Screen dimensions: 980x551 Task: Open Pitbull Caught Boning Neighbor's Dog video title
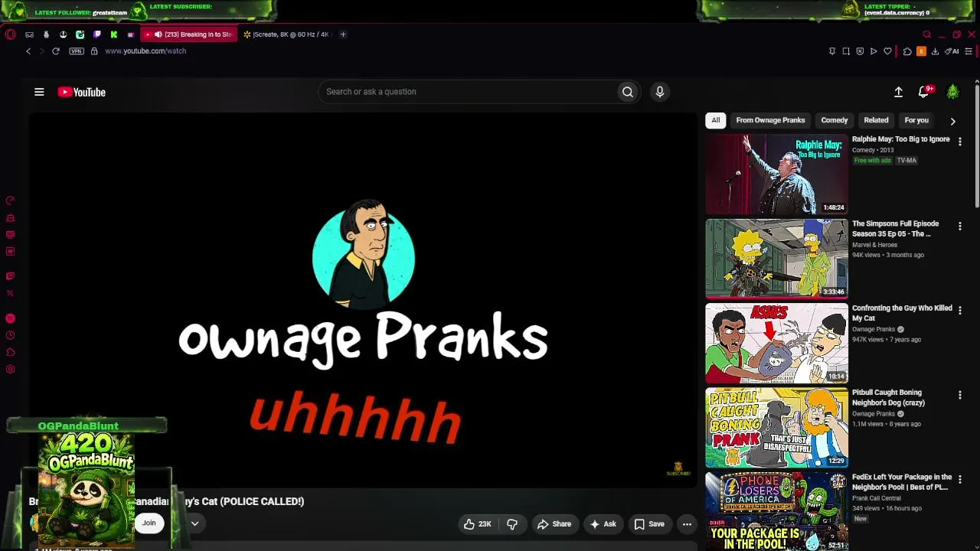(888, 397)
